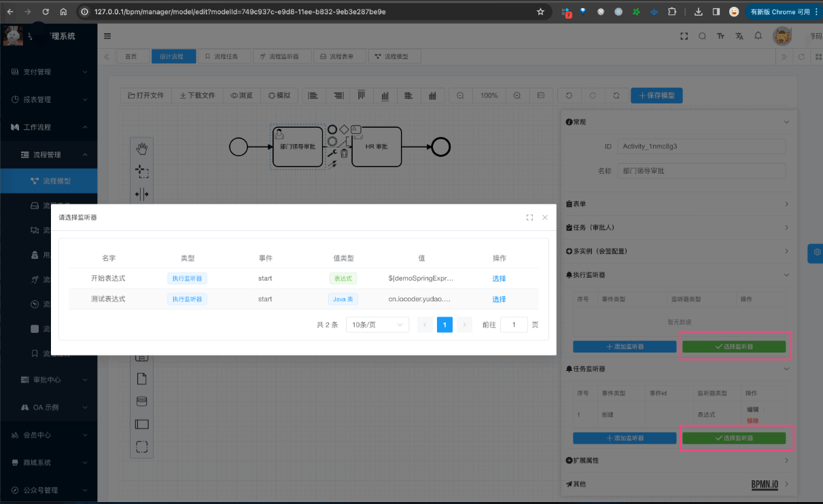The width and height of the screenshot is (823, 504).
Task: Click 选择 for the 测试表达式 row
Action: [499, 300]
